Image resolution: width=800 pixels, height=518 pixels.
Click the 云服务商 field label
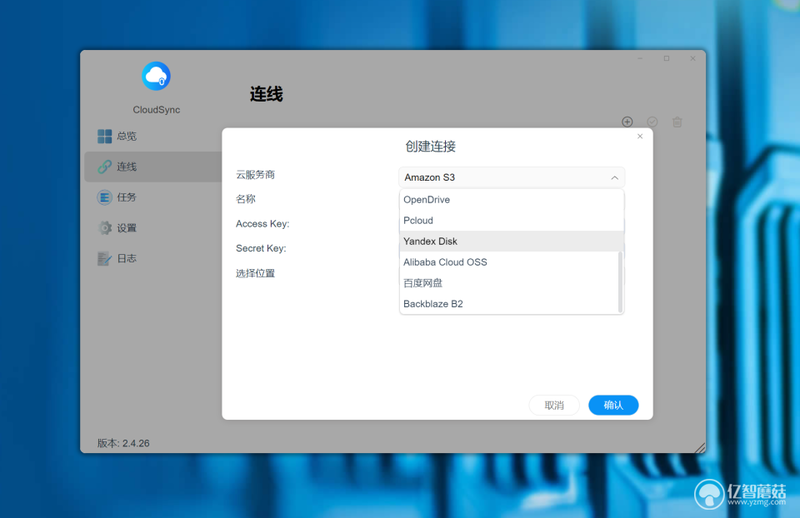[x=255, y=175]
